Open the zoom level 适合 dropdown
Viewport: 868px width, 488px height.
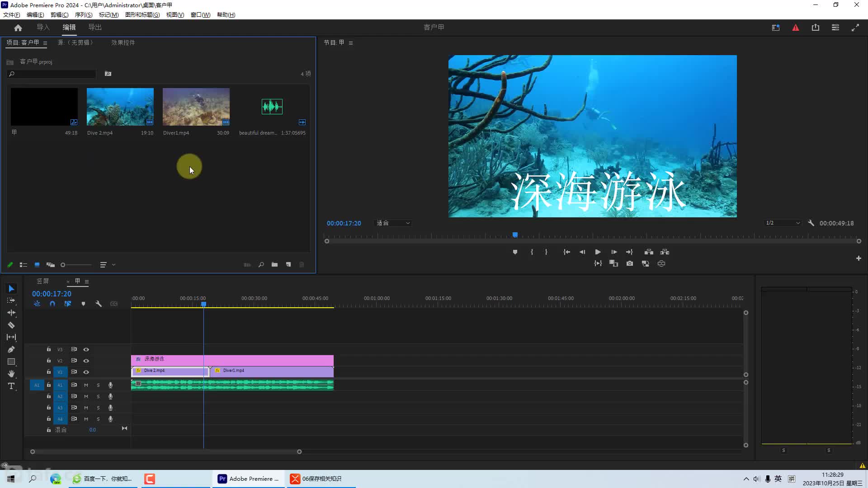[393, 223]
